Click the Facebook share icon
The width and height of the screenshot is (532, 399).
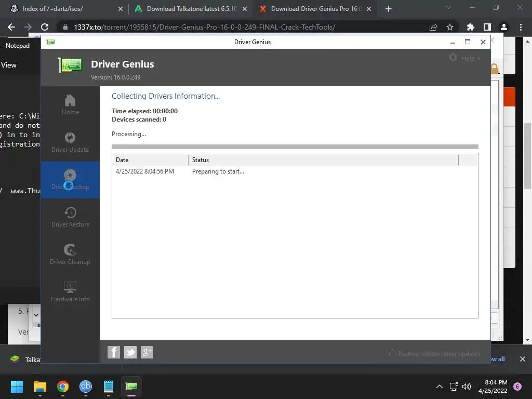(x=114, y=352)
